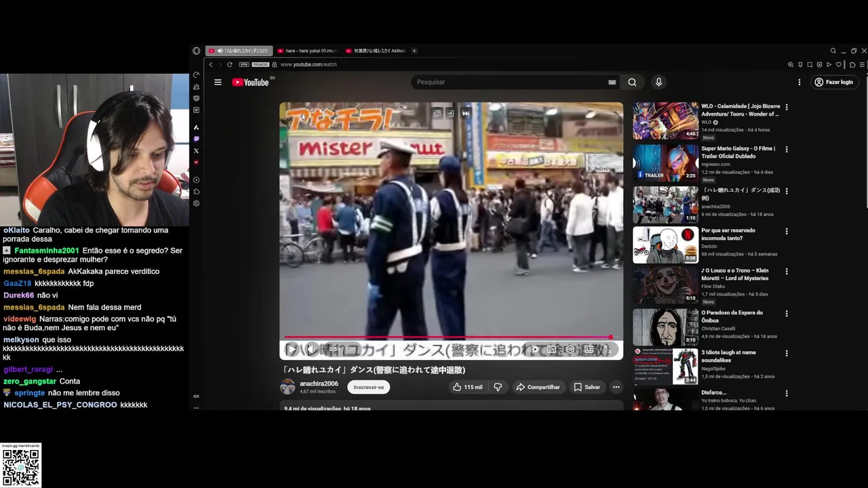
Task: Open the YouTube hamburger guide menu
Action: [x=218, y=82]
